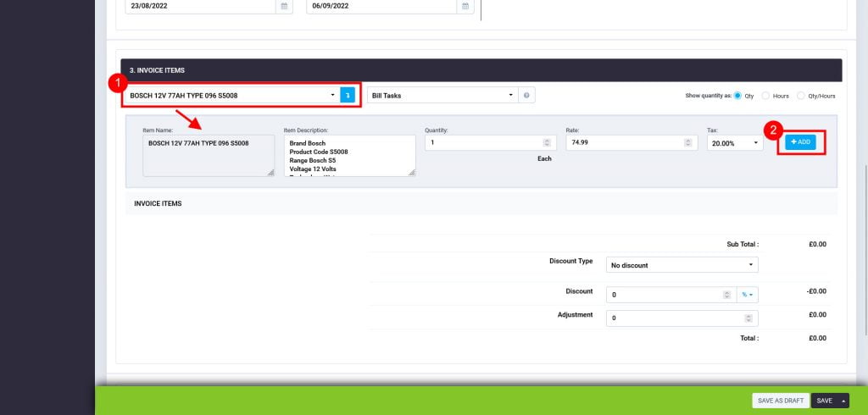Click the 3. INVOICE ITEMS section header
The height and width of the screenshot is (415, 868).
(x=481, y=70)
